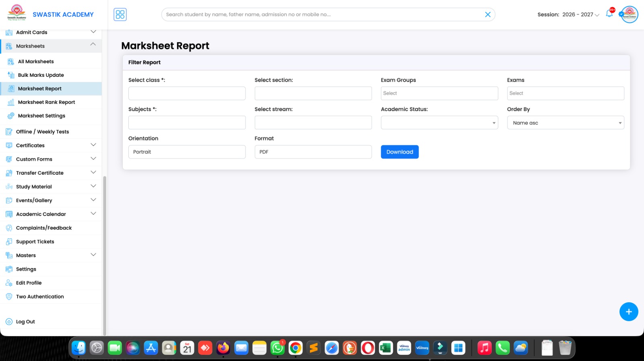Click the Edit Profile icon
The image size is (644, 361).
(9, 283)
